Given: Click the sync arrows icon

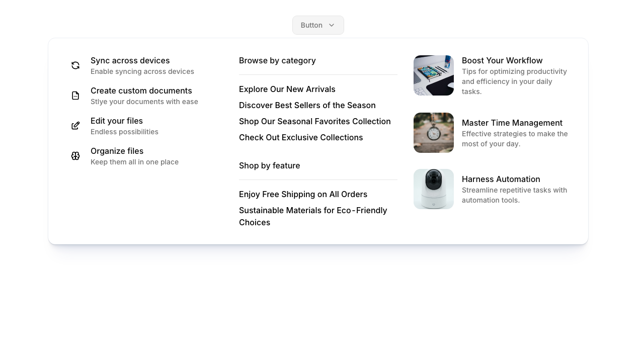Looking at the screenshot, I should [75, 65].
